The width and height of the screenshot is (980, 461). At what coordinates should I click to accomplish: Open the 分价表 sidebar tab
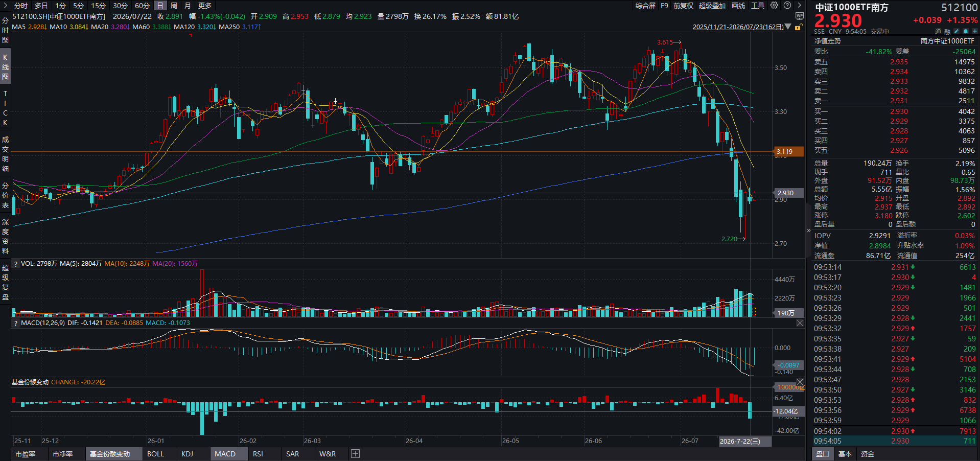pyautogui.click(x=5, y=196)
